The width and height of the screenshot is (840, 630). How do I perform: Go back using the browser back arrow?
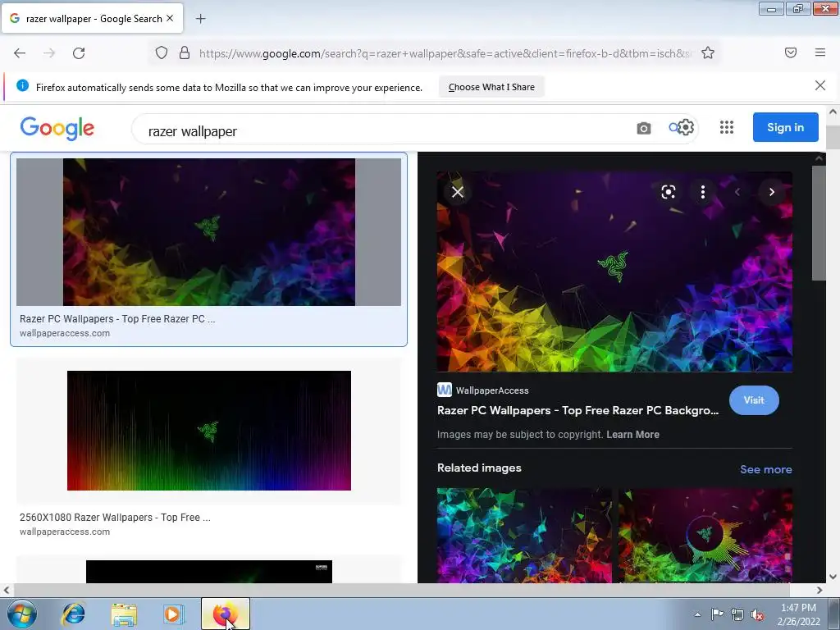[20, 53]
